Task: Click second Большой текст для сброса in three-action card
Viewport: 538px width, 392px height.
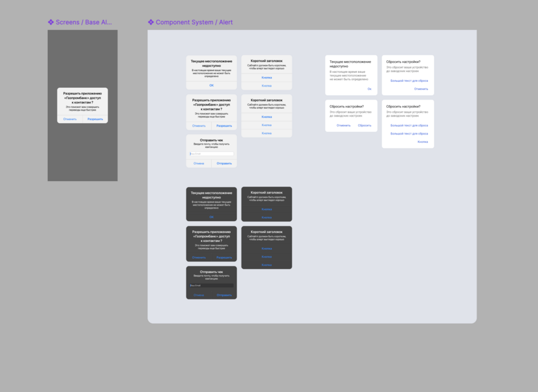Action: tap(409, 134)
